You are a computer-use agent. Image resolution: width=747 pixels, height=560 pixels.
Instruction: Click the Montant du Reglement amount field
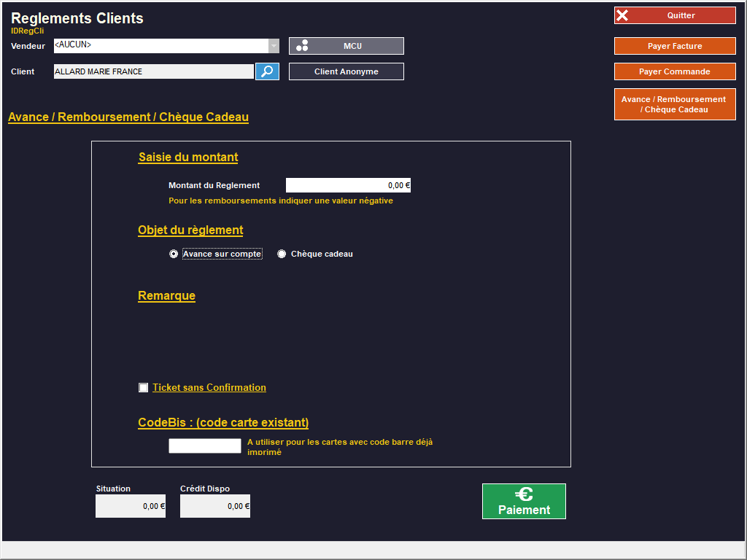(348, 185)
